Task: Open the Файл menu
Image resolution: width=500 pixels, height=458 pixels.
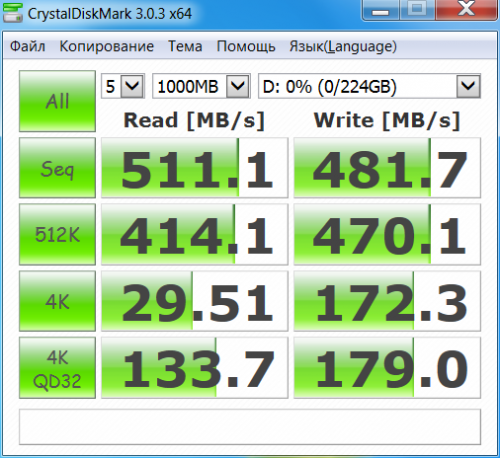Action: click(28, 46)
